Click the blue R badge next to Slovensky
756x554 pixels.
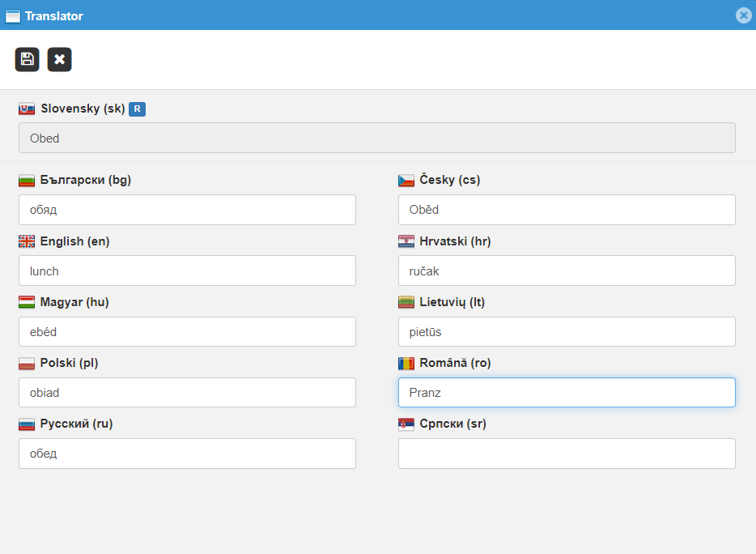(x=138, y=109)
